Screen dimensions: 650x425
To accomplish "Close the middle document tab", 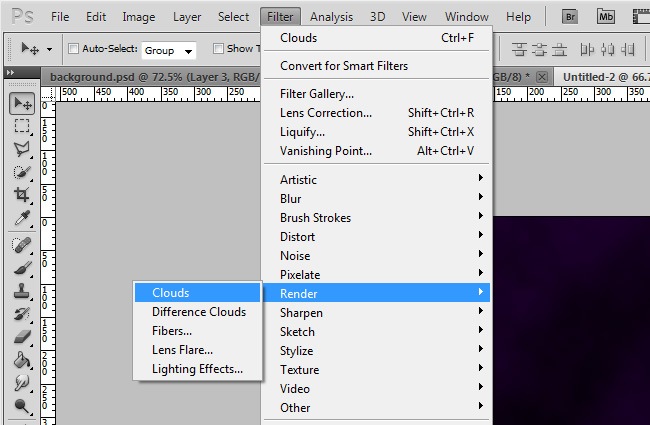I will click(x=542, y=77).
